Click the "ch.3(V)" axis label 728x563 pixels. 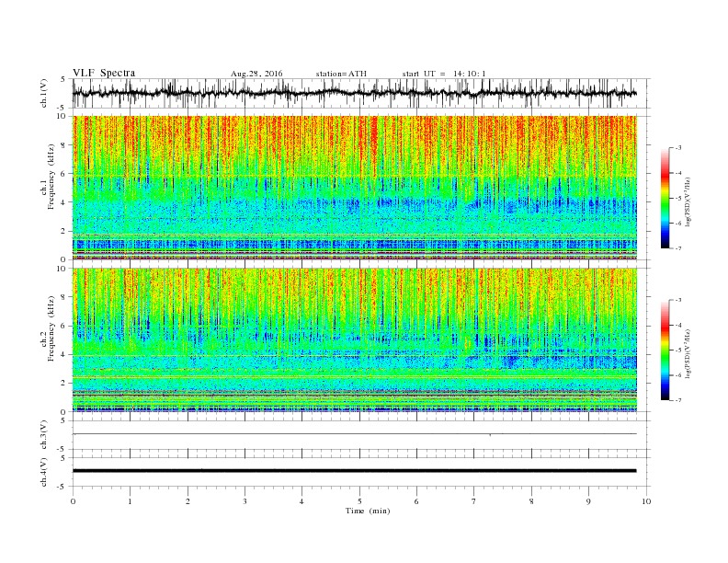44,435
